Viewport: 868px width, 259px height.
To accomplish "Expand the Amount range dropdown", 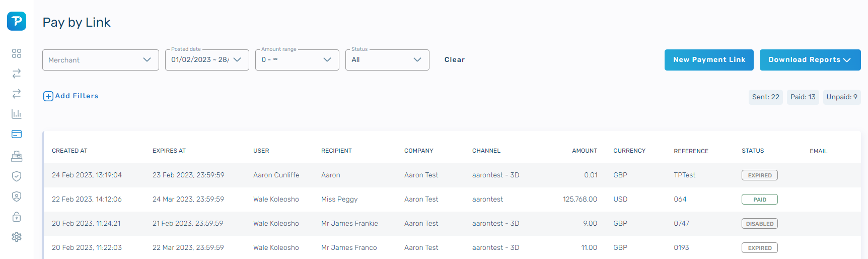I will tap(297, 60).
